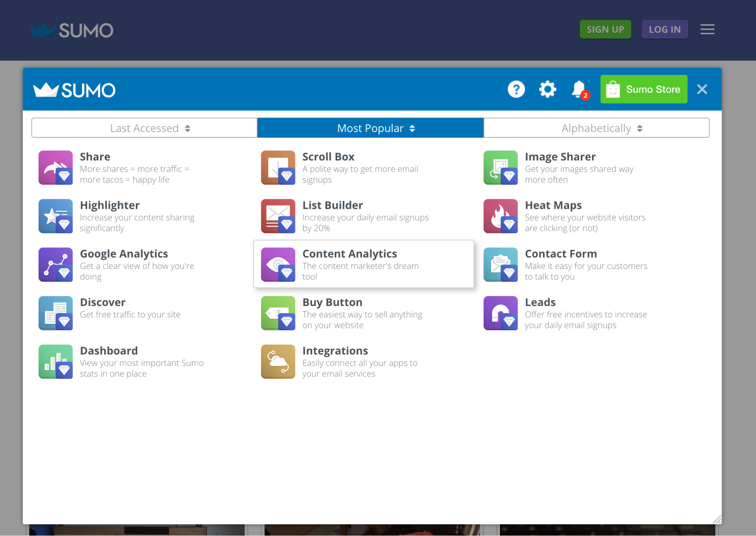Click the Heat Maps title
The image size is (756, 536).
click(553, 205)
